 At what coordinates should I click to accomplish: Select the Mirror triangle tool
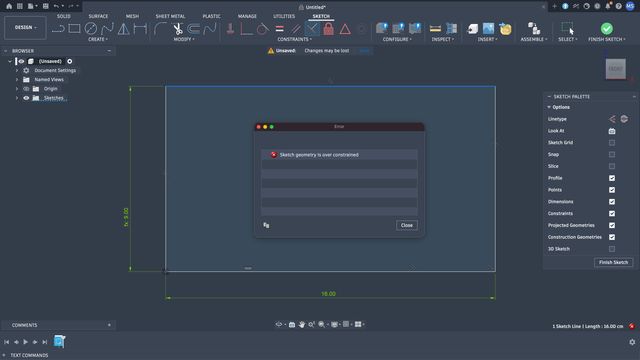[123, 29]
